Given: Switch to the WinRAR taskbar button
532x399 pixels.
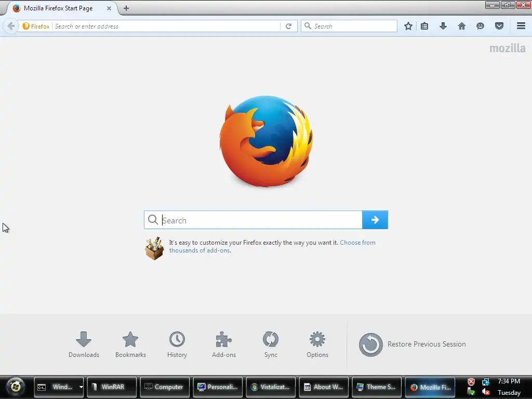Looking at the screenshot, I should tap(112, 387).
